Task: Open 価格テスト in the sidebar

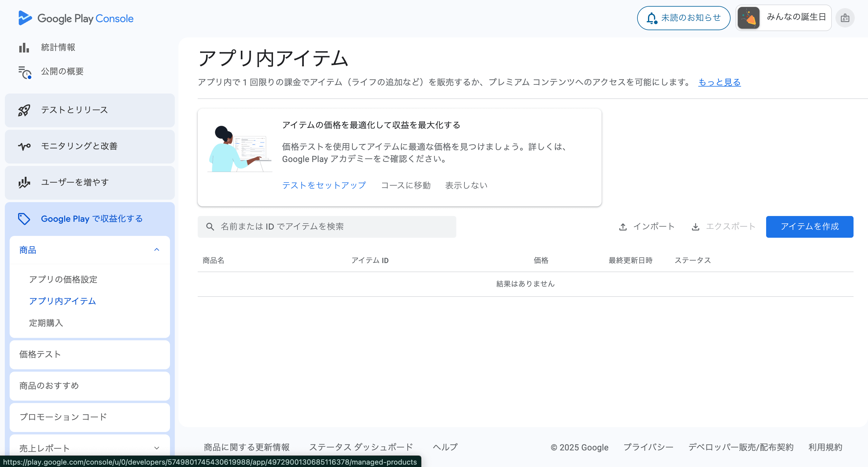Action: (90, 354)
